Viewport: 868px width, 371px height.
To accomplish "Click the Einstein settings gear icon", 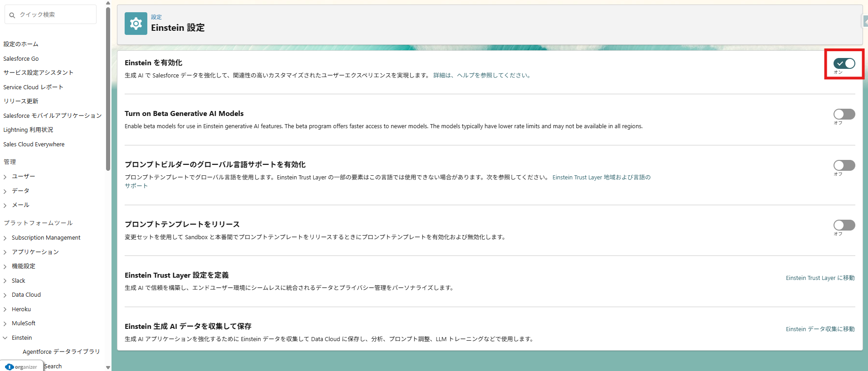I will (136, 24).
